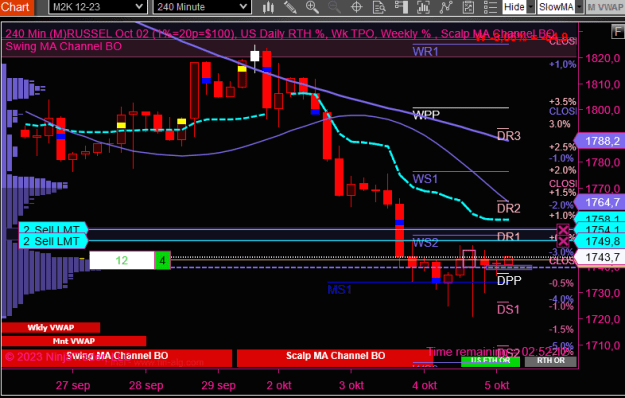Click the 28 sep date label
625x398 pixels.
(x=146, y=385)
